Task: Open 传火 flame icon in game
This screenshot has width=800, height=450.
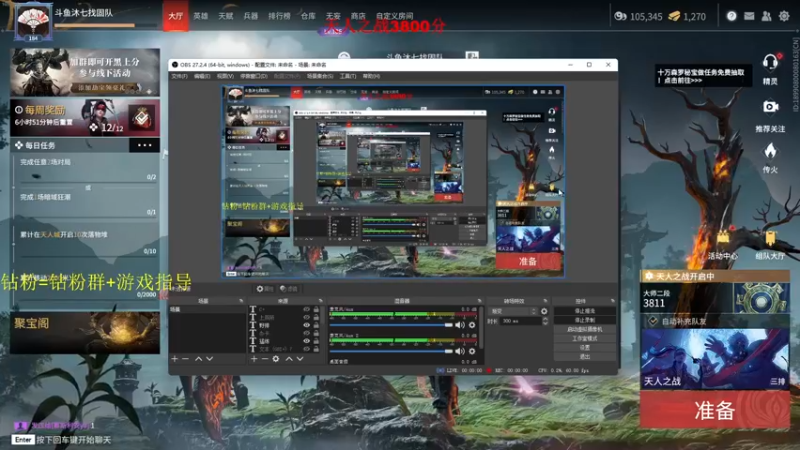Action: click(770, 152)
